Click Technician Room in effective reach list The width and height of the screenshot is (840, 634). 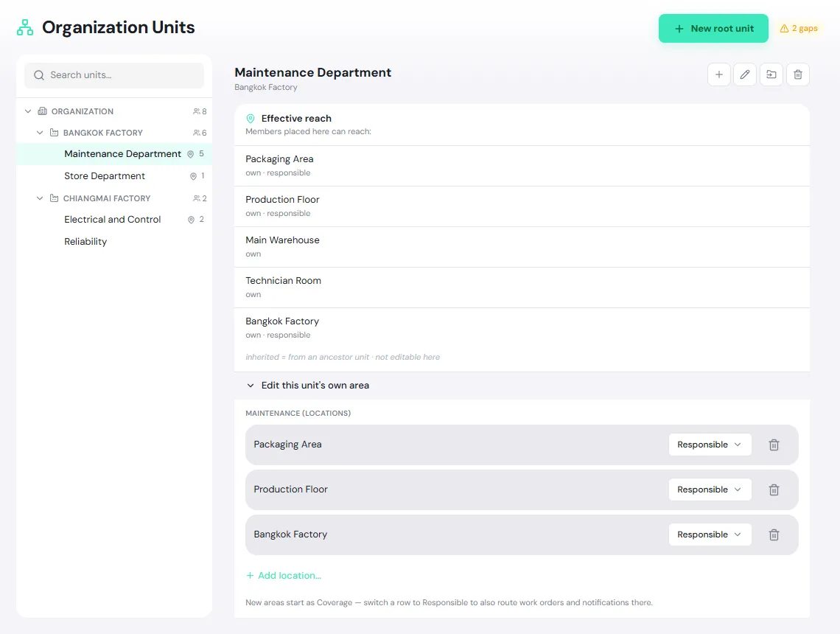pos(522,288)
